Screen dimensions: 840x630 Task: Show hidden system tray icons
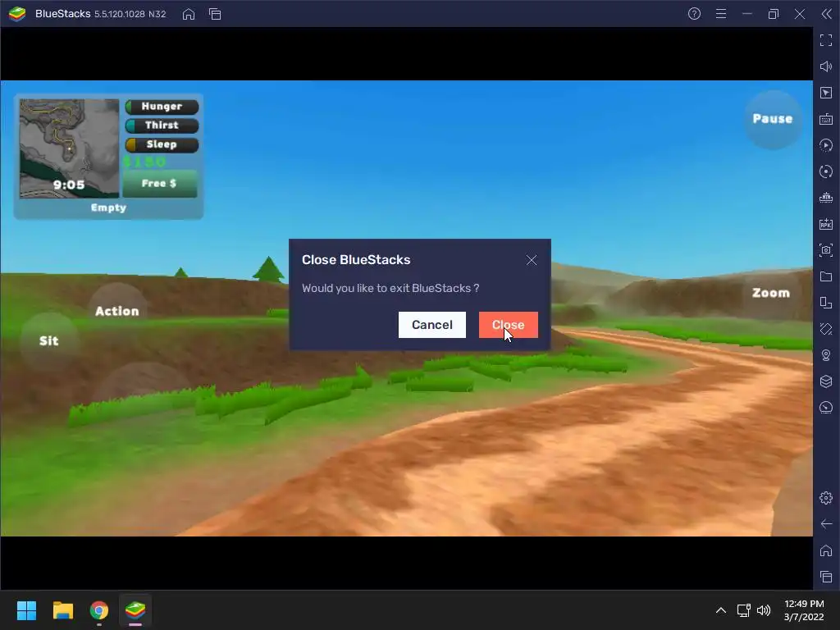[721, 610]
